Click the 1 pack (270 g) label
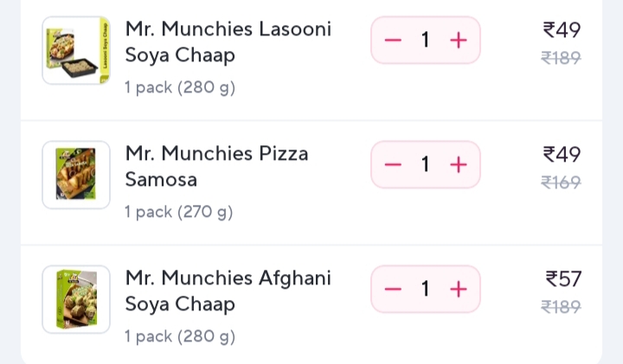Image resolution: width=623 pixels, height=364 pixels. [x=179, y=212]
